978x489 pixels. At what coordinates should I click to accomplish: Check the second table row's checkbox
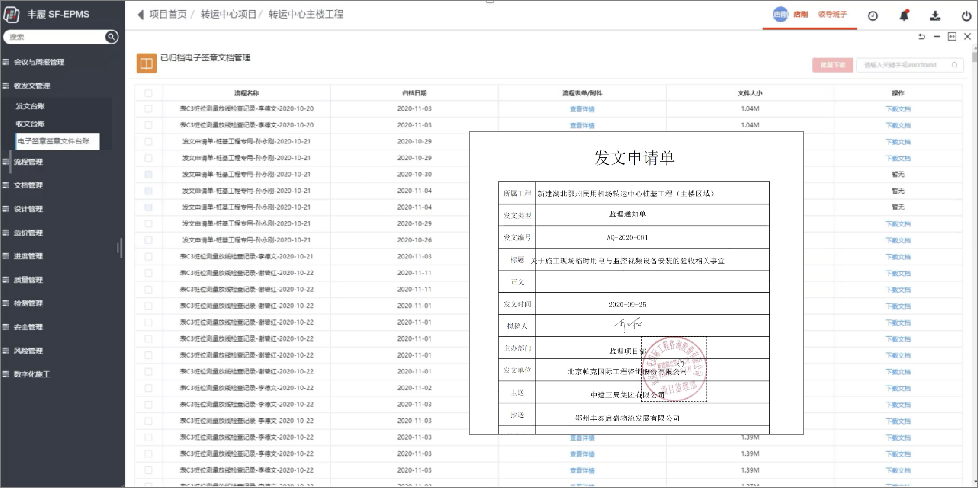[148, 125]
